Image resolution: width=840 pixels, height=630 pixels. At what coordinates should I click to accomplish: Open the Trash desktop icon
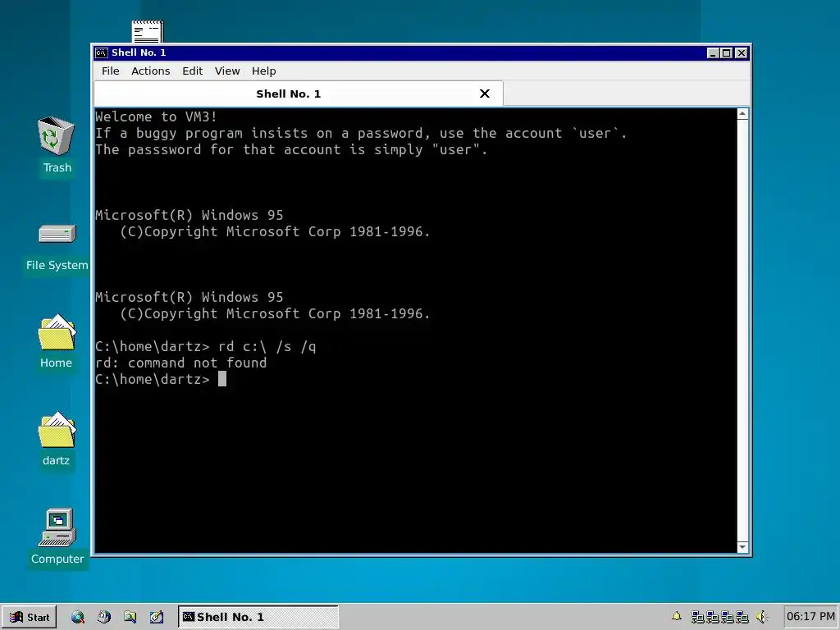pyautogui.click(x=57, y=137)
